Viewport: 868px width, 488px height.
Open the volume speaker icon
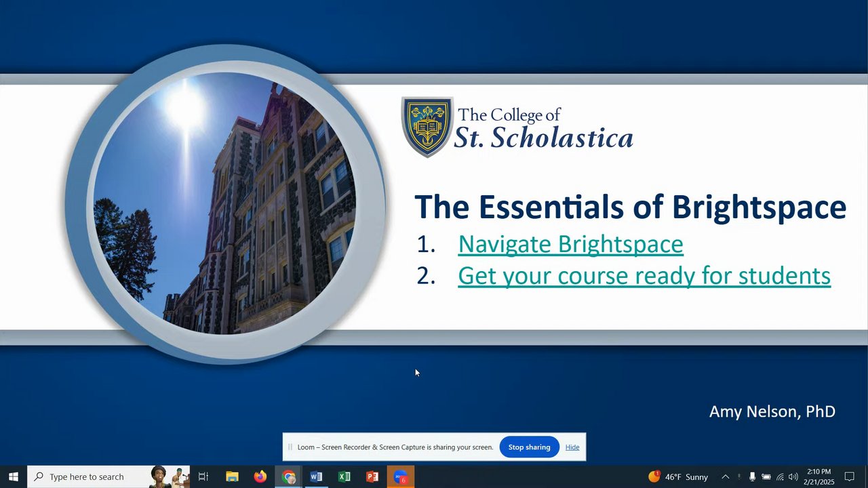[x=793, y=476]
